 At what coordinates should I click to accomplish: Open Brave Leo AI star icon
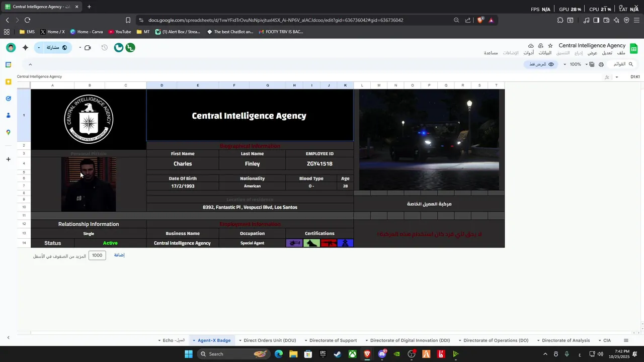tap(616, 20)
